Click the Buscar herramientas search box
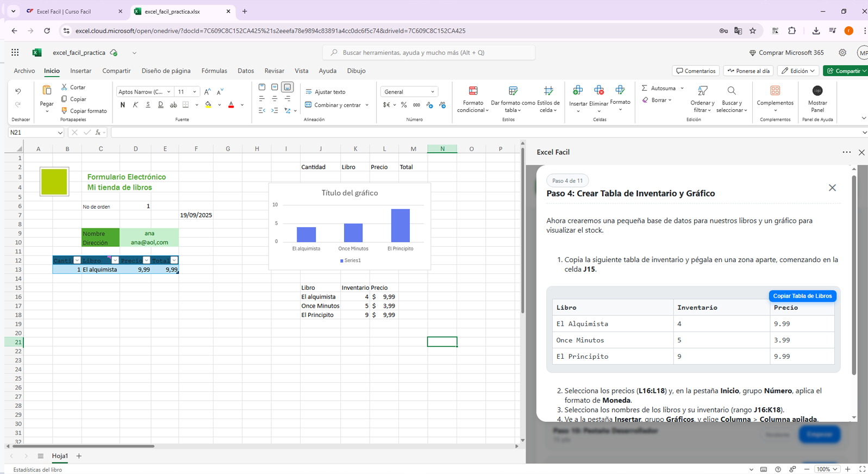The image size is (868, 474). tap(429, 53)
